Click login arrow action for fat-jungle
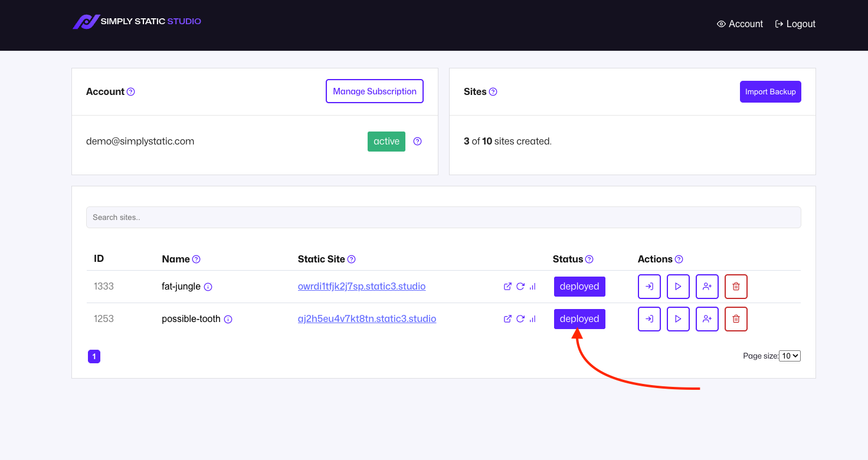This screenshot has width=868, height=460. coord(649,287)
